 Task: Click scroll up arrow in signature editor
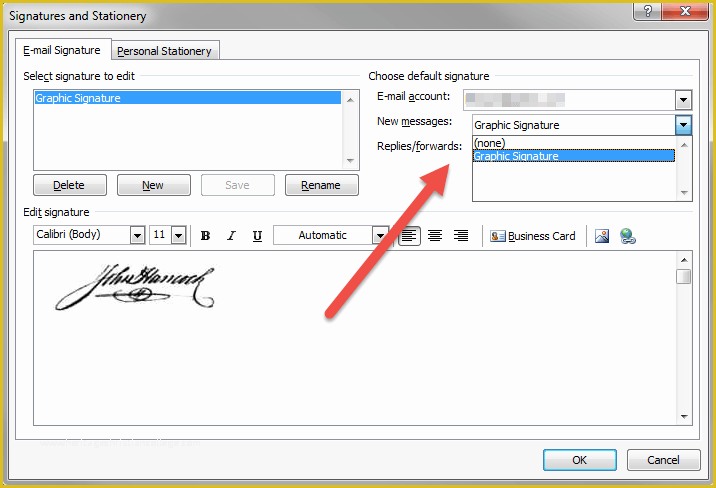[x=684, y=260]
